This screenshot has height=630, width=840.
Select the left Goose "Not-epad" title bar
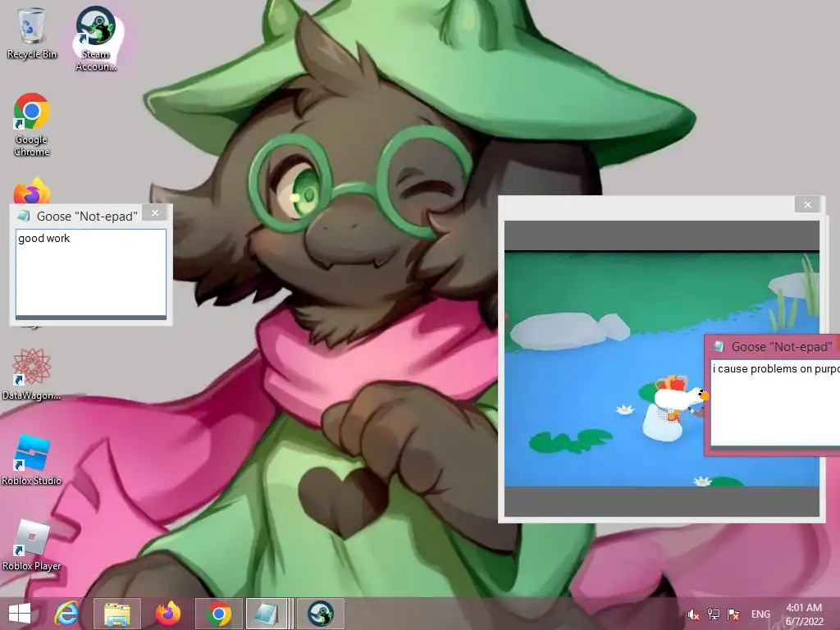(87, 216)
